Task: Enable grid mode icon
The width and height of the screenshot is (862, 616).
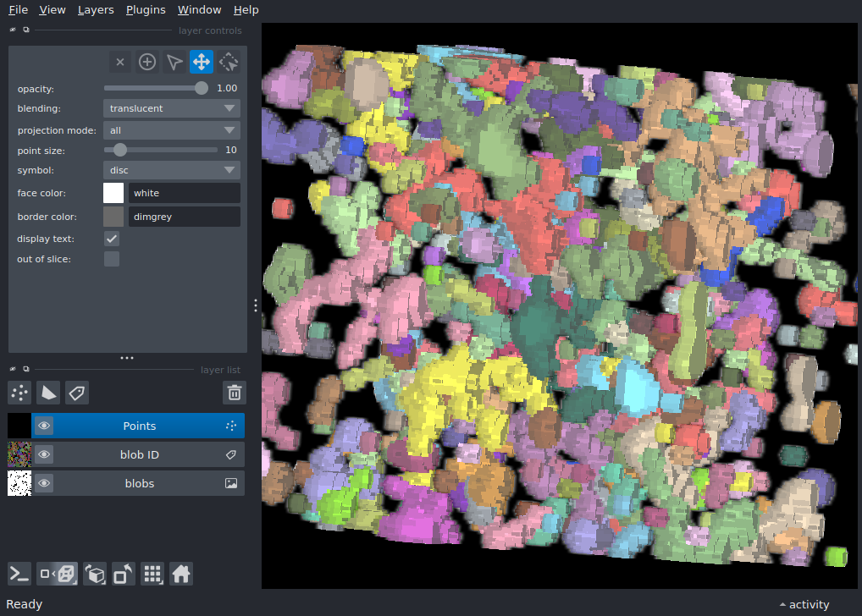Action: [x=152, y=575]
